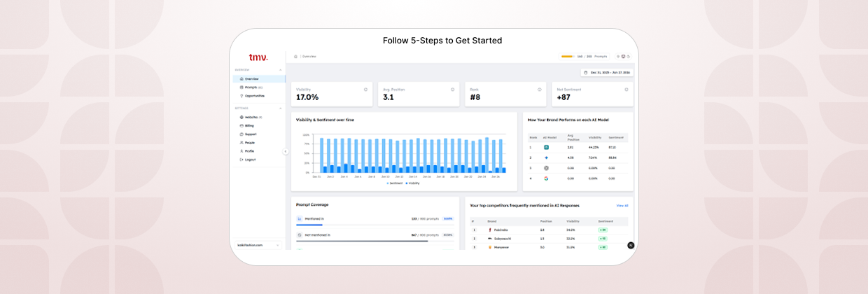This screenshot has width=868, height=294.
Task: Click the middle icon in top-right header group
Action: 623,56
